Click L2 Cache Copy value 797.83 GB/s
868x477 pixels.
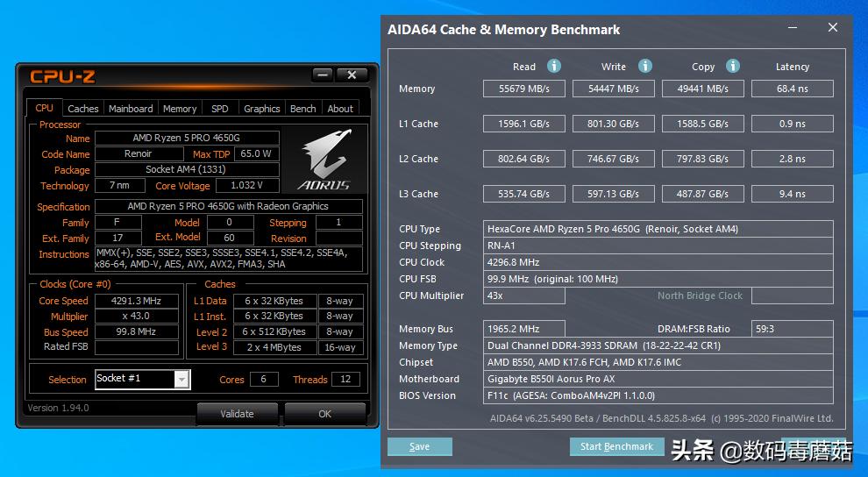[x=703, y=159]
